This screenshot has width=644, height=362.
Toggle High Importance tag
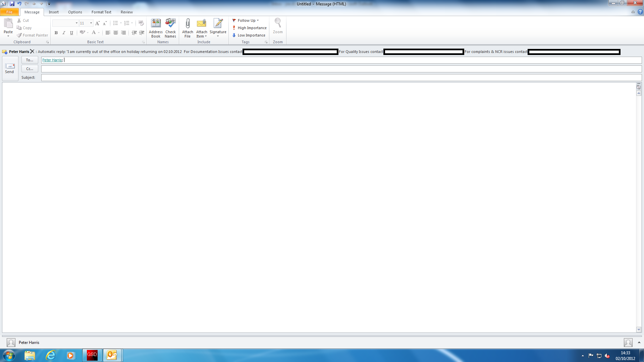click(x=249, y=28)
